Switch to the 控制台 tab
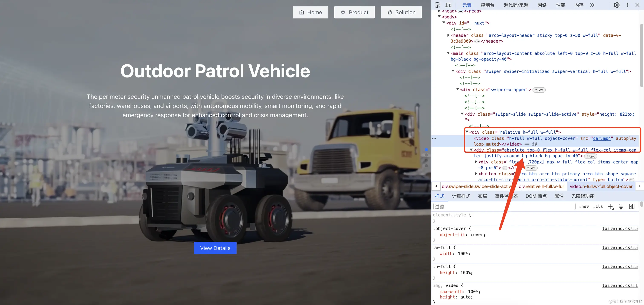 (x=487, y=5)
